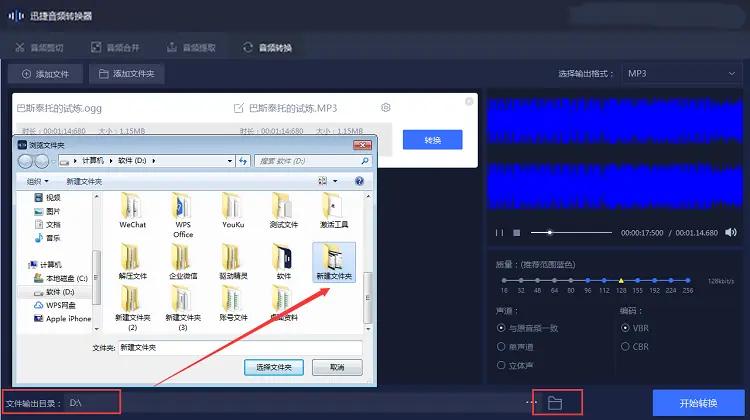This screenshot has width=750, height=420.
Task: Select the 企业微信 folder
Action: [183, 262]
